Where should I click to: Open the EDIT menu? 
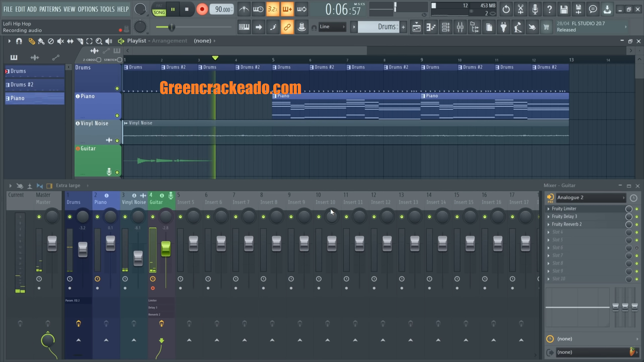[20, 9]
